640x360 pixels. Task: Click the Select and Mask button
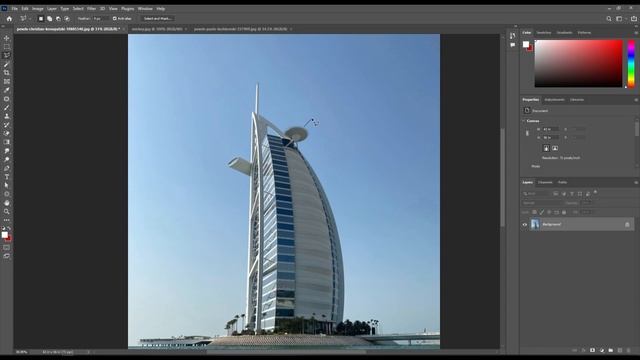pyautogui.click(x=157, y=18)
